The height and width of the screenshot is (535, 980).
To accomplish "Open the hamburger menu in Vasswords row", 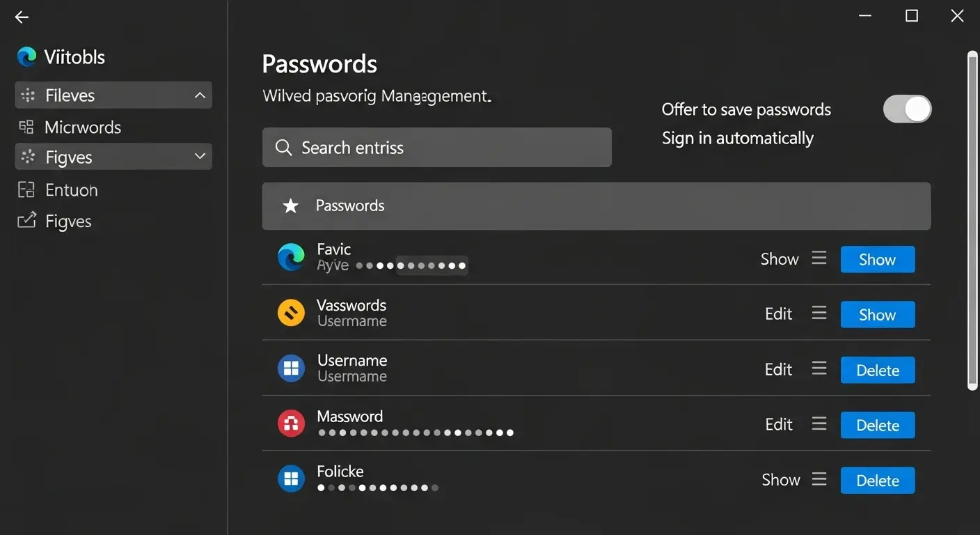I will click(x=819, y=313).
